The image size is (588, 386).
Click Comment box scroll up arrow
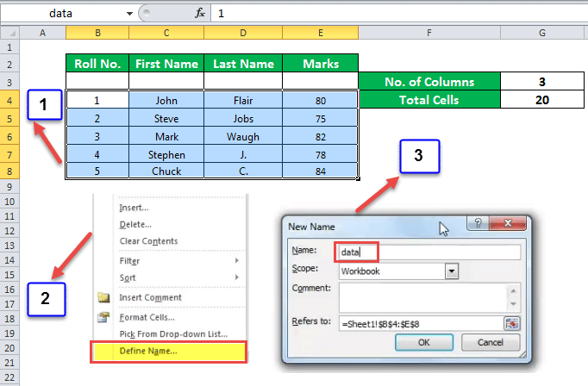pos(513,290)
